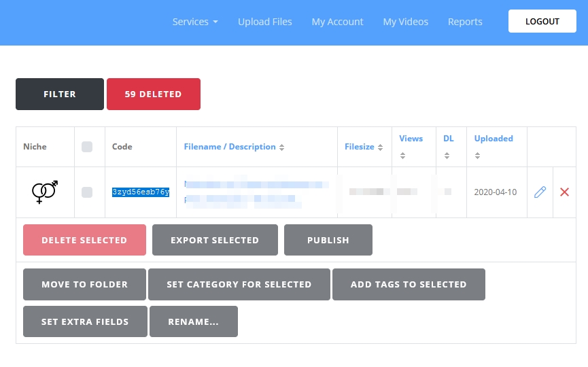
Task: Sort by Filename / Description arrows
Action: 281,147
